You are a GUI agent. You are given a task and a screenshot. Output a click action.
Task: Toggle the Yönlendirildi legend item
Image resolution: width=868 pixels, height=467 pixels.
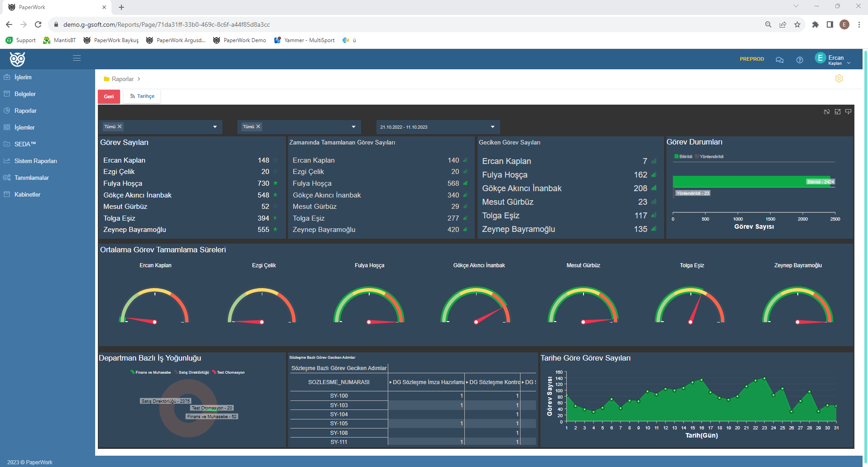pos(709,157)
